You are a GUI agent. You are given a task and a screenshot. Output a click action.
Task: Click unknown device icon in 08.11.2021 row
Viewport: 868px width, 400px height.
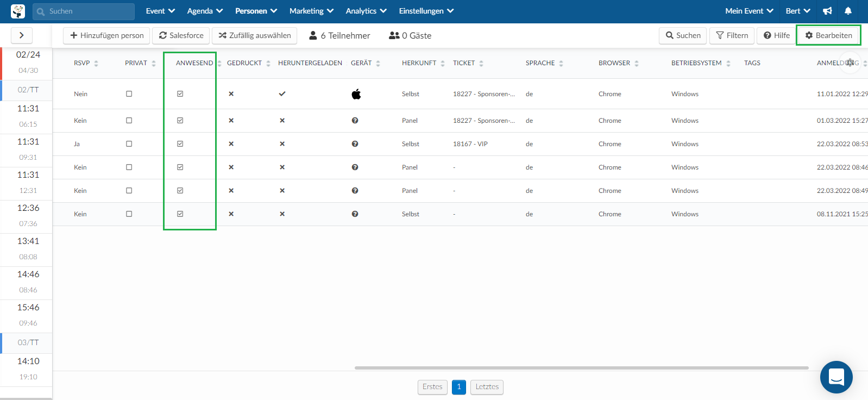point(355,214)
